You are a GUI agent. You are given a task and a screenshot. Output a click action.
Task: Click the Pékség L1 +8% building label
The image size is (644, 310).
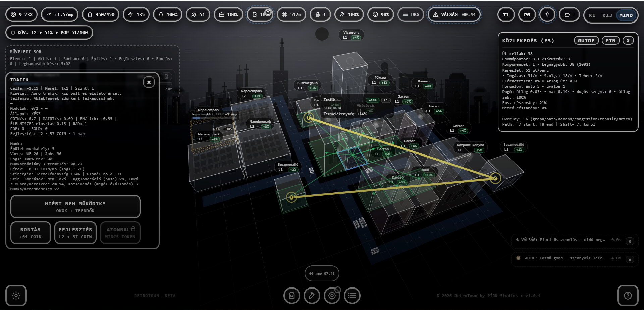point(380,80)
